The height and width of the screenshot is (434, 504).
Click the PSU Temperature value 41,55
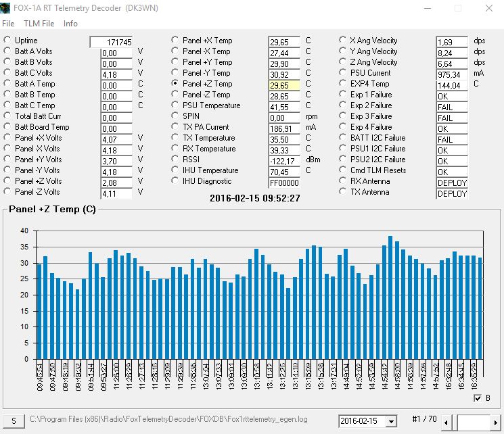coord(284,107)
